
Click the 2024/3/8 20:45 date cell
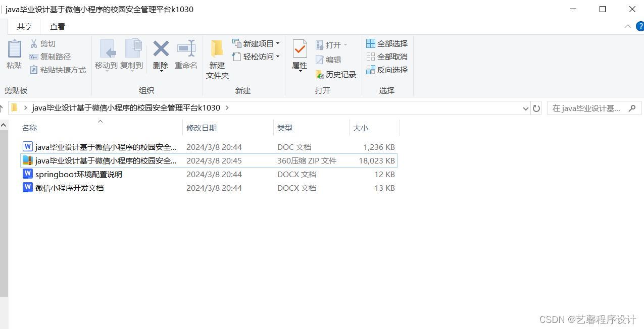click(214, 161)
